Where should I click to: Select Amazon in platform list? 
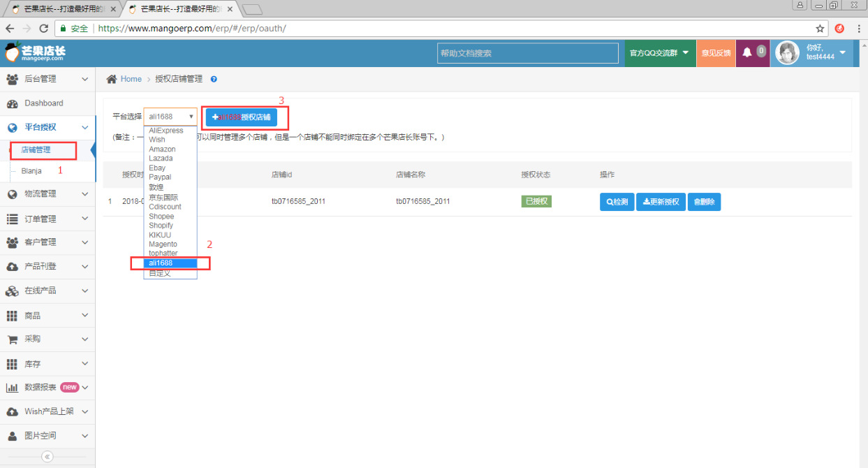click(x=170, y=149)
